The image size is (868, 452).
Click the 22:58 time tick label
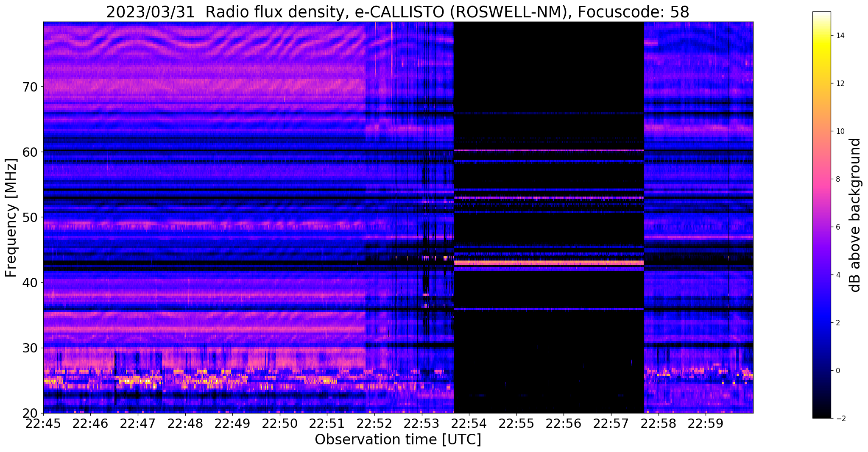tap(658, 423)
